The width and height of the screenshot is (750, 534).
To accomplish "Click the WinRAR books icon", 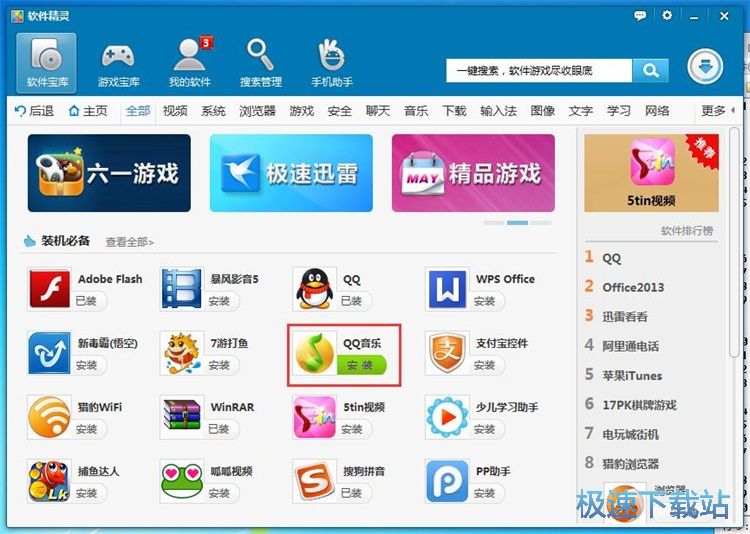I will (x=182, y=417).
